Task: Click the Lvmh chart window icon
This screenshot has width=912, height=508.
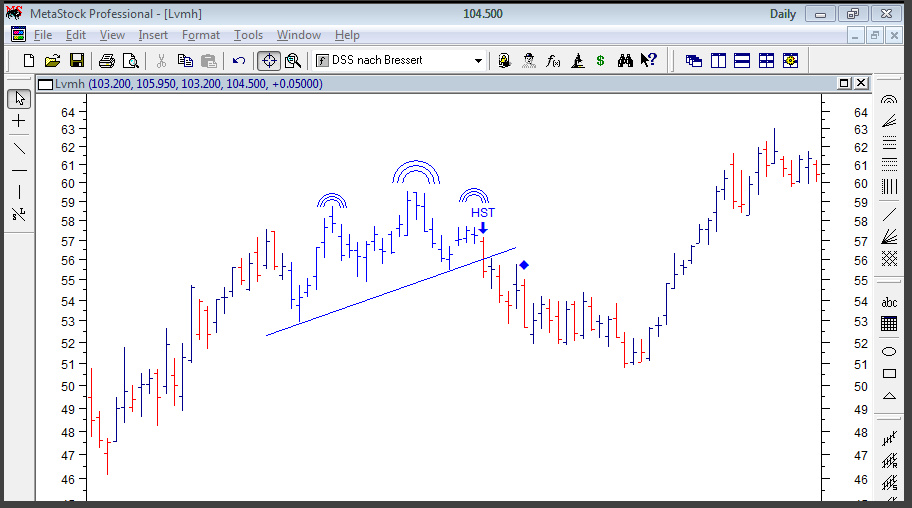Action: point(45,84)
